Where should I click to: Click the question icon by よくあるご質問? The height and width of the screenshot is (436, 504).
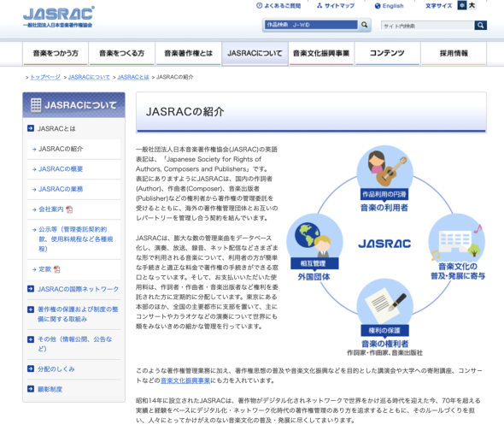259,5
